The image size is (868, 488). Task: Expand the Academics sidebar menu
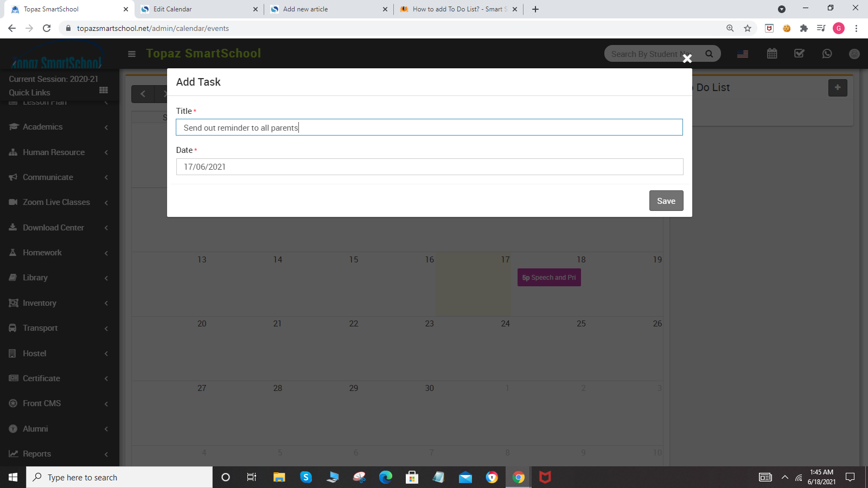tap(59, 127)
